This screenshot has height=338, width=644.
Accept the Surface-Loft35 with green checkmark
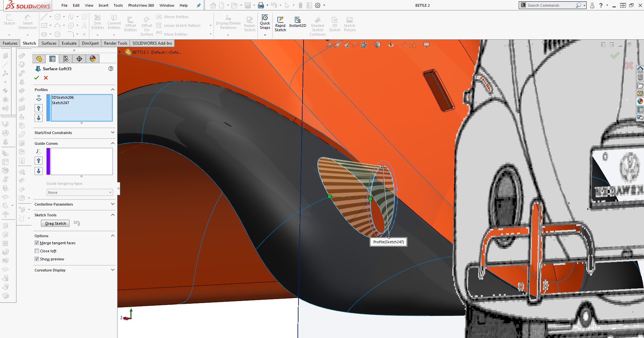point(37,78)
